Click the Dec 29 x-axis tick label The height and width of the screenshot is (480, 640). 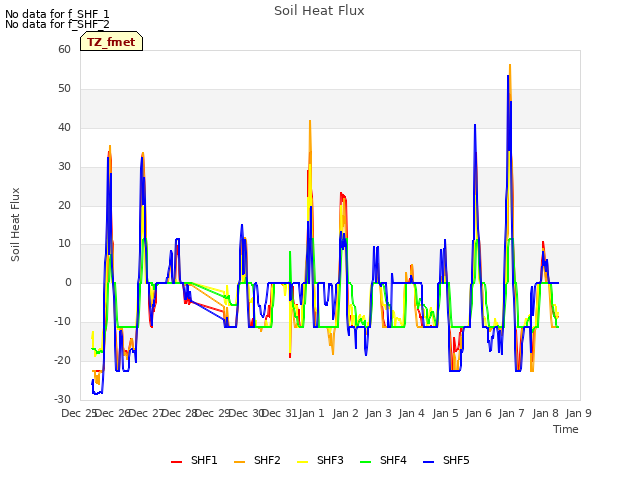212,413
